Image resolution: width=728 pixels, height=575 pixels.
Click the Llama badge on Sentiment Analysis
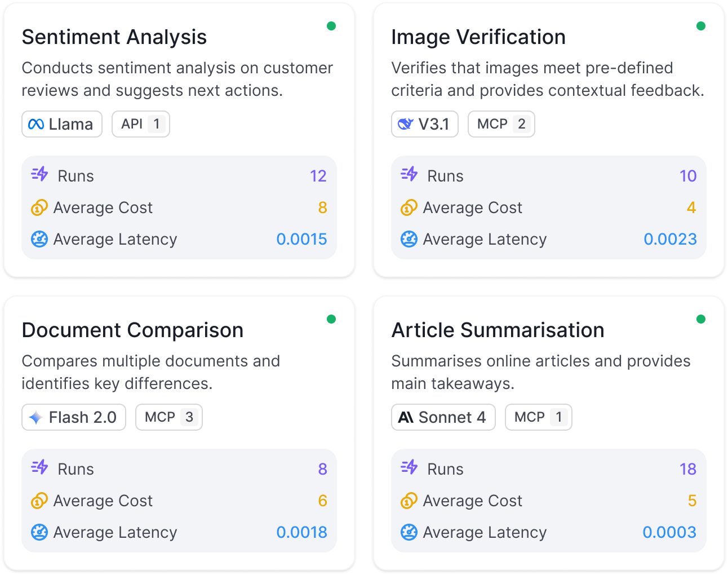tap(61, 124)
